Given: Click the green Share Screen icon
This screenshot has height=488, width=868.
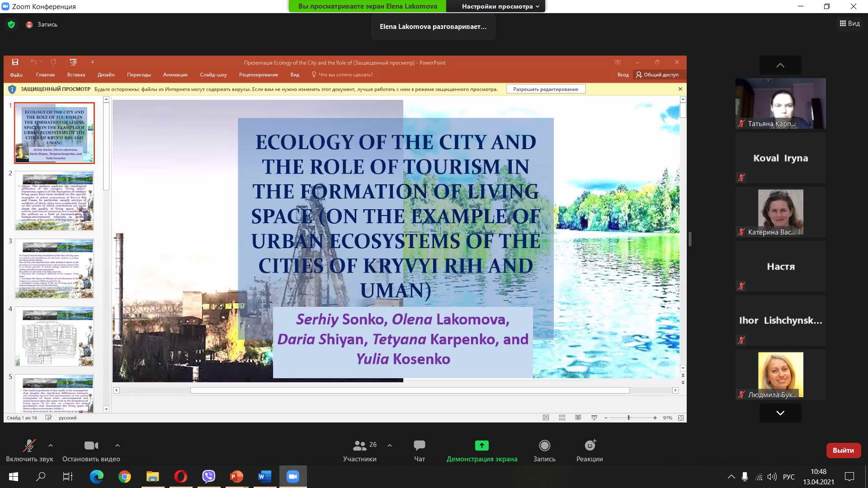Looking at the screenshot, I should point(481,446).
